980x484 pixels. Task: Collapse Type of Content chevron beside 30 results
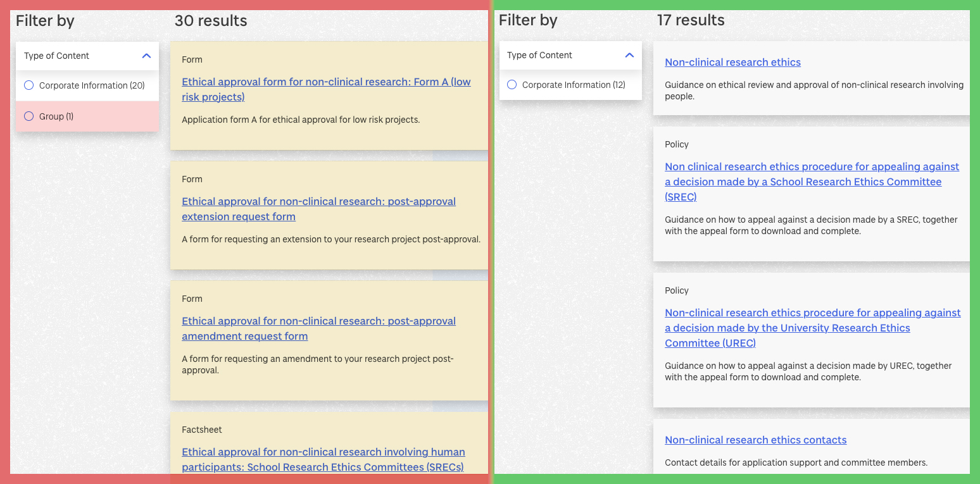(x=146, y=56)
